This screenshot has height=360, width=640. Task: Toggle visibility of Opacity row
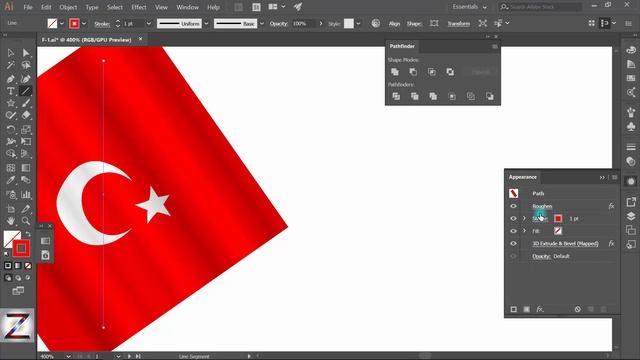tap(513, 256)
